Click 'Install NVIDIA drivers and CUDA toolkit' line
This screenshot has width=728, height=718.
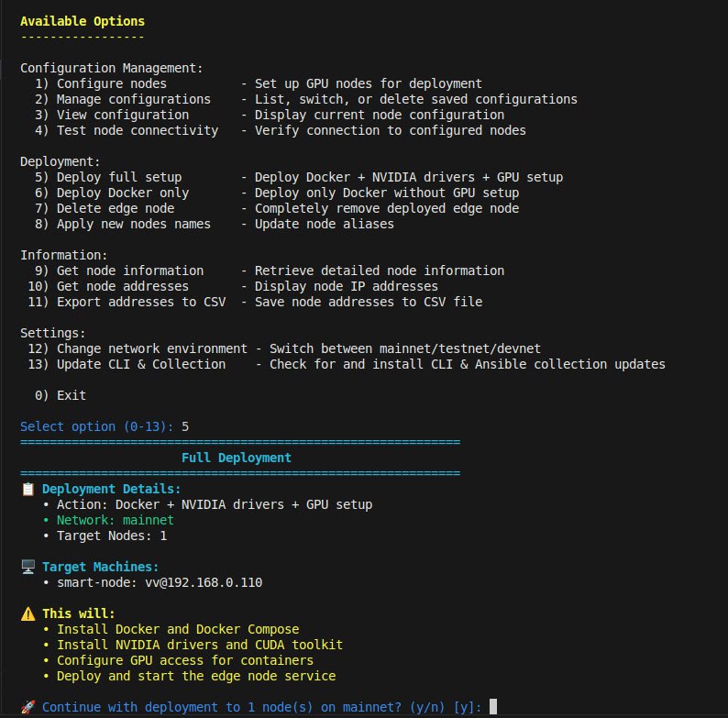(x=200, y=645)
